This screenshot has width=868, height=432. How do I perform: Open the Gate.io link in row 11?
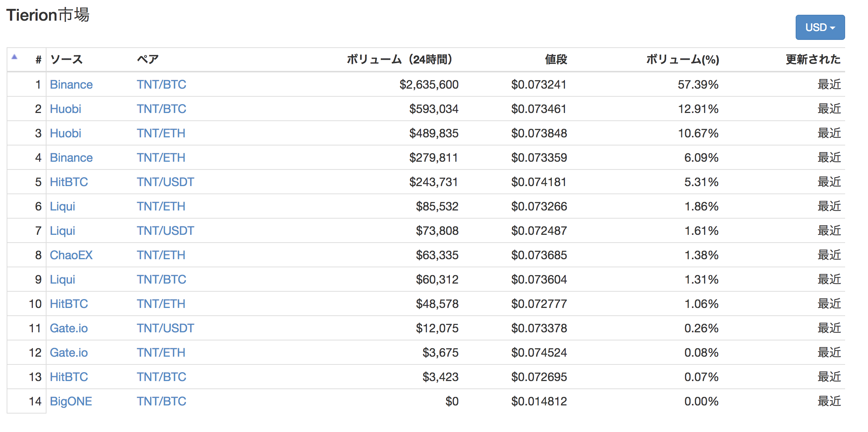(x=69, y=328)
